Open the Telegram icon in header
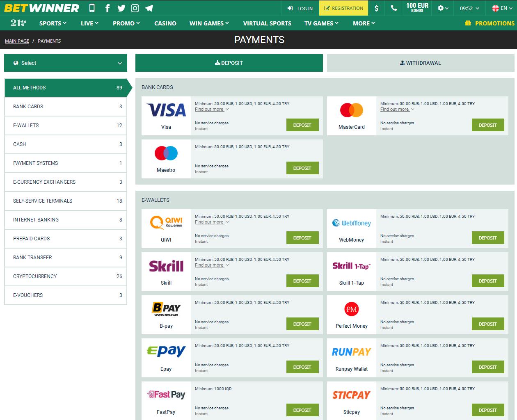This screenshot has height=420, width=517. tap(149, 8)
